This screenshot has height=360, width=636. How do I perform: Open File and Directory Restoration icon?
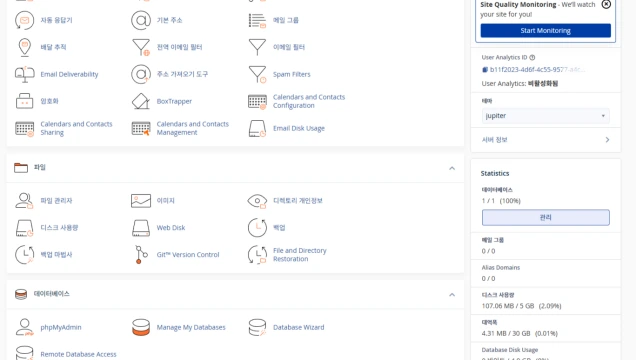257,255
